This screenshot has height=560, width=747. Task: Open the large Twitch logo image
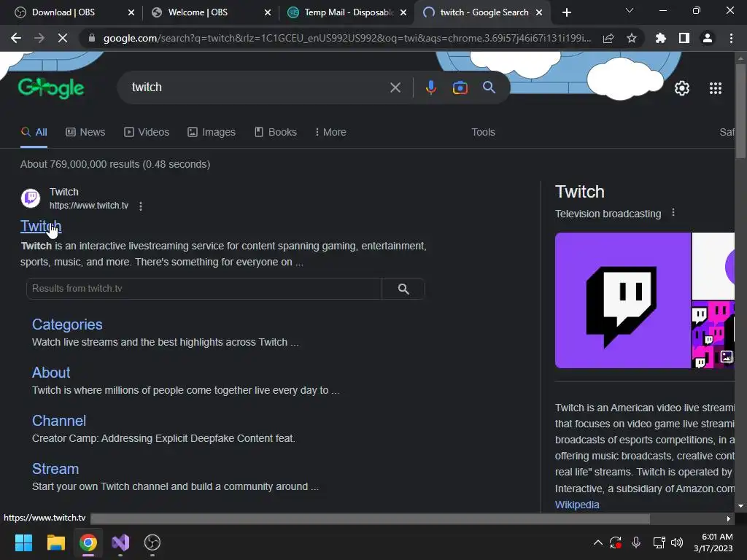[623, 300]
